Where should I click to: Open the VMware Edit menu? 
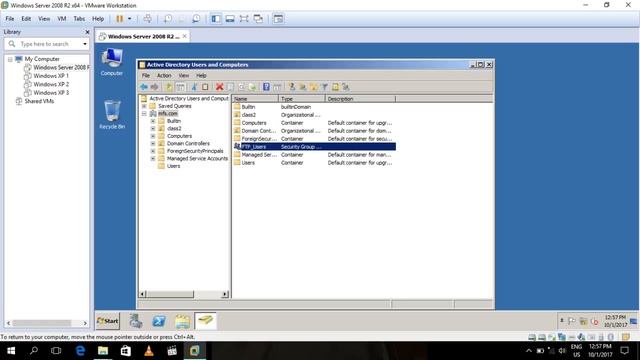pyautogui.click(x=26, y=19)
